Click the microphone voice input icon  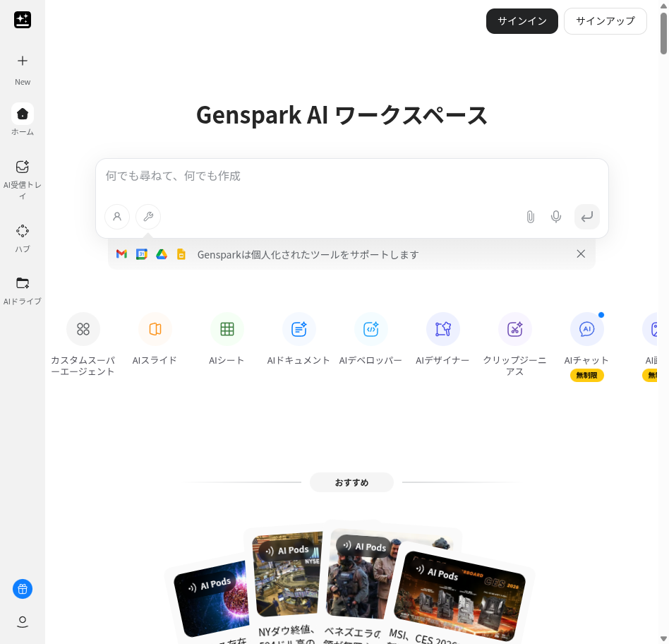tap(556, 217)
